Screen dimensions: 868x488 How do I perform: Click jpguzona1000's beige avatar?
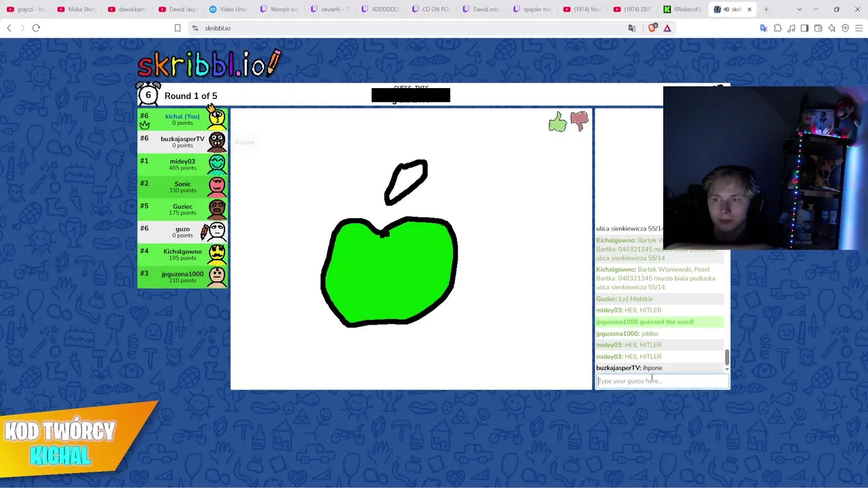217,276
